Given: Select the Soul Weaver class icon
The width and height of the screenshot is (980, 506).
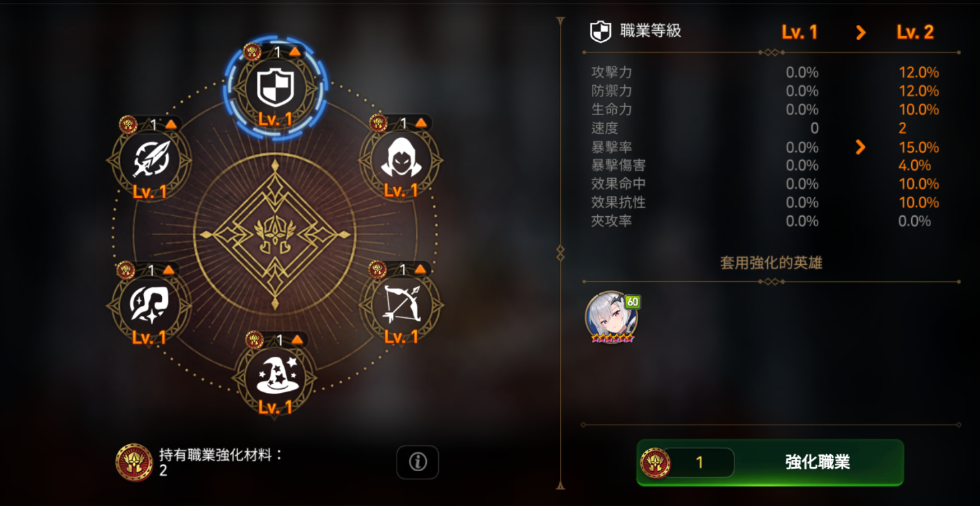Looking at the screenshot, I should click(149, 305).
